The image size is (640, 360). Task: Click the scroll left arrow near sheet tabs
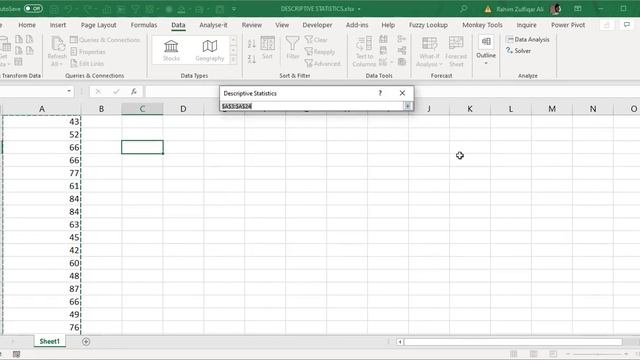pos(400,342)
